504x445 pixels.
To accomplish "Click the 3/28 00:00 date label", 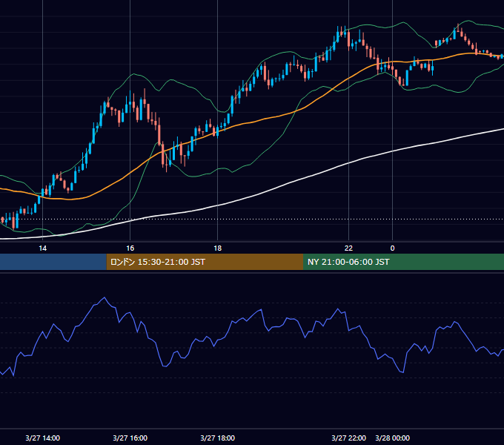I will click(393, 438).
